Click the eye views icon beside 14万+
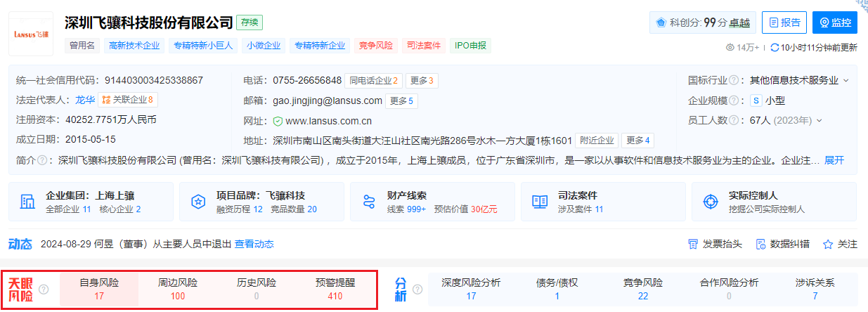This screenshot has height=312, width=868. (730, 48)
